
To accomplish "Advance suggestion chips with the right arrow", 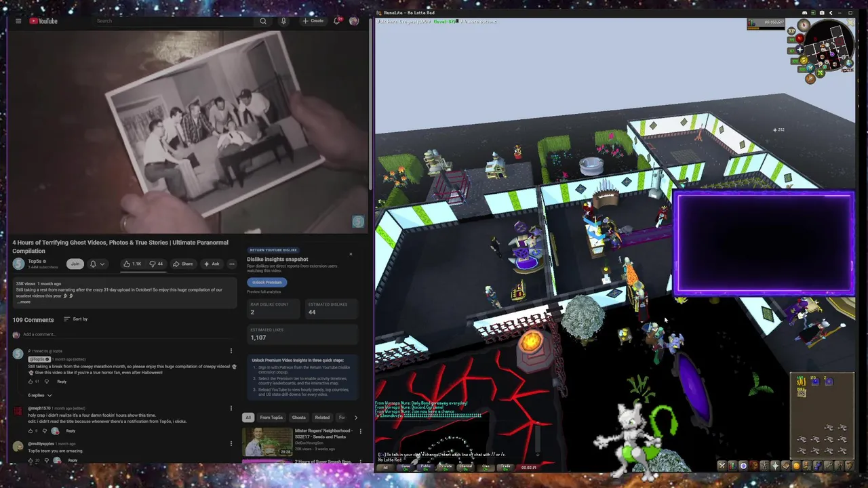I will click(x=356, y=418).
